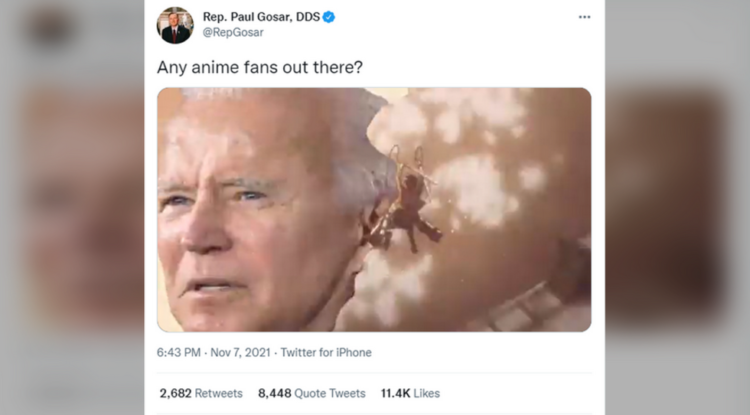
Task: View the 11.4K Likes list
Action: [x=410, y=393]
